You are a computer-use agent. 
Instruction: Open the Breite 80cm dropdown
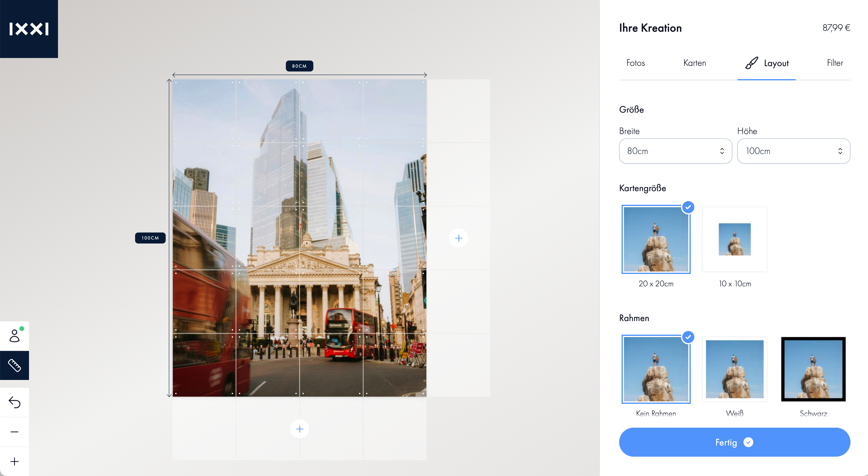coord(675,151)
